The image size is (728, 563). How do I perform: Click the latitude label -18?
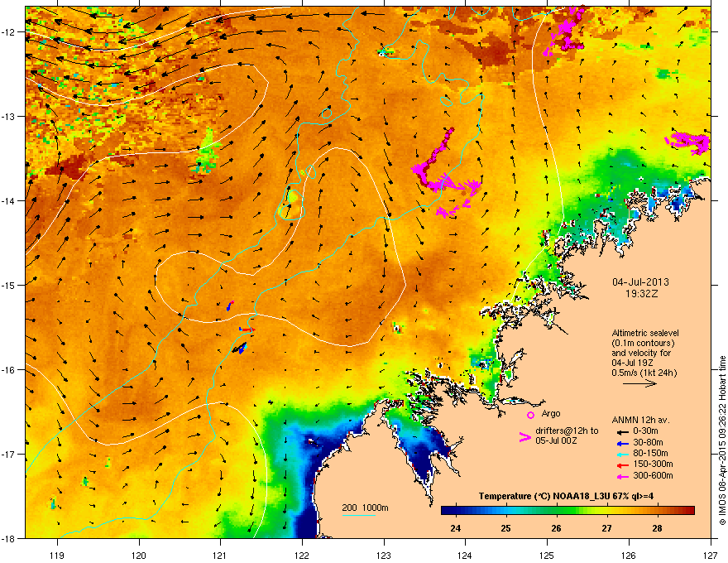(8, 538)
